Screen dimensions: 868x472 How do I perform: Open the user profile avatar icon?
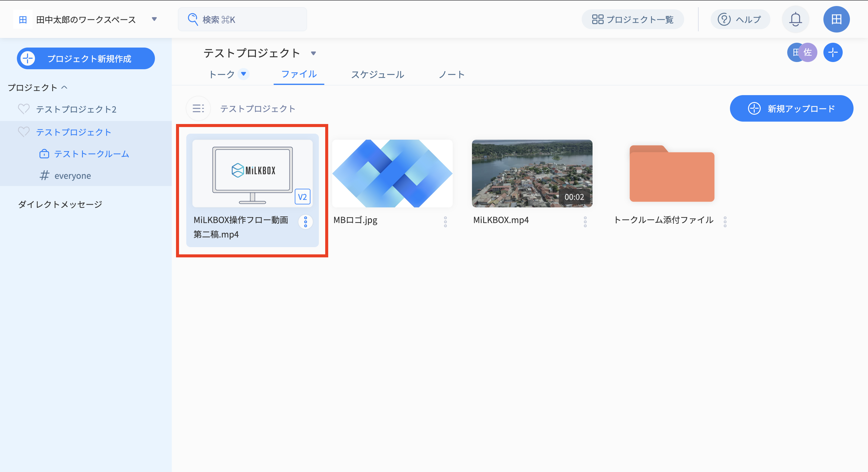pos(836,20)
